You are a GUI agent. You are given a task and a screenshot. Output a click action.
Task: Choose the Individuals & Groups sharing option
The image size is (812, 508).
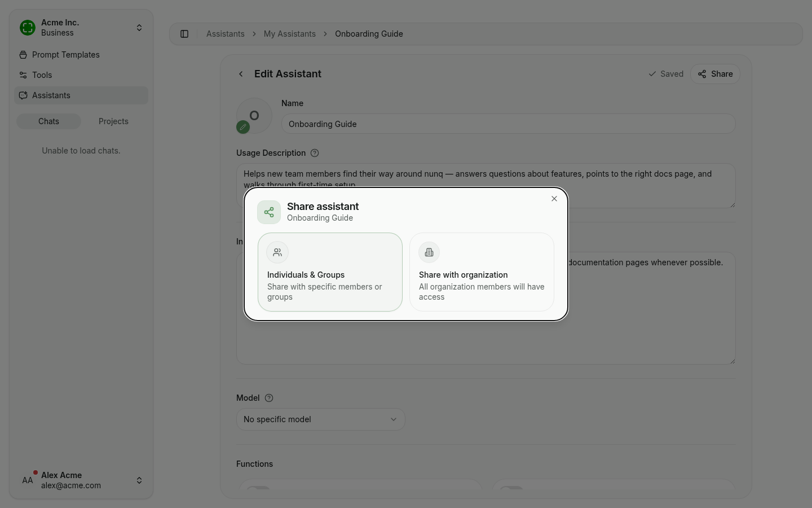click(x=330, y=272)
